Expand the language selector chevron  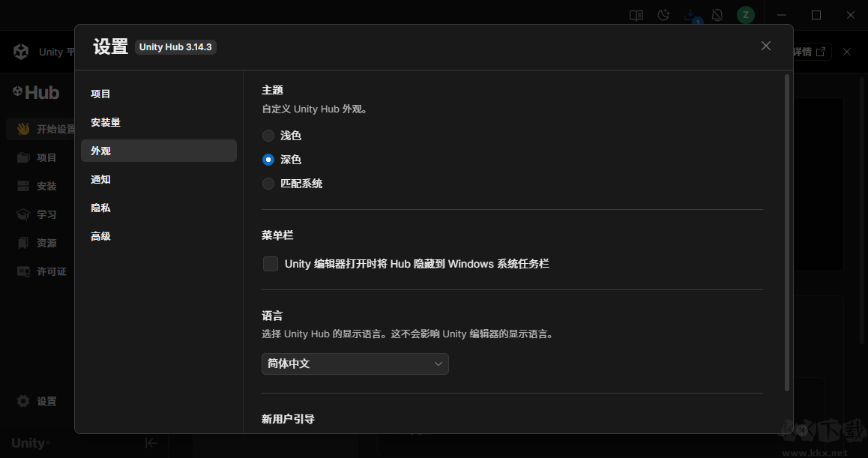click(439, 364)
